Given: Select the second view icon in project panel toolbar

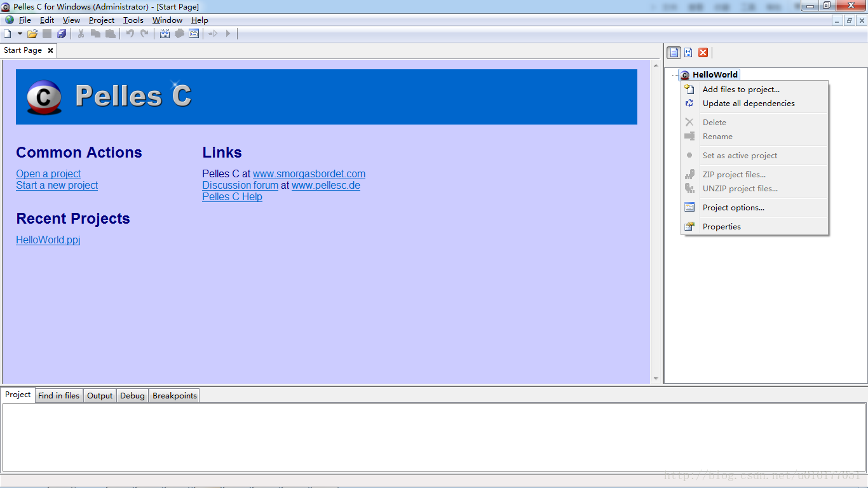Looking at the screenshot, I should pyautogui.click(x=688, y=53).
